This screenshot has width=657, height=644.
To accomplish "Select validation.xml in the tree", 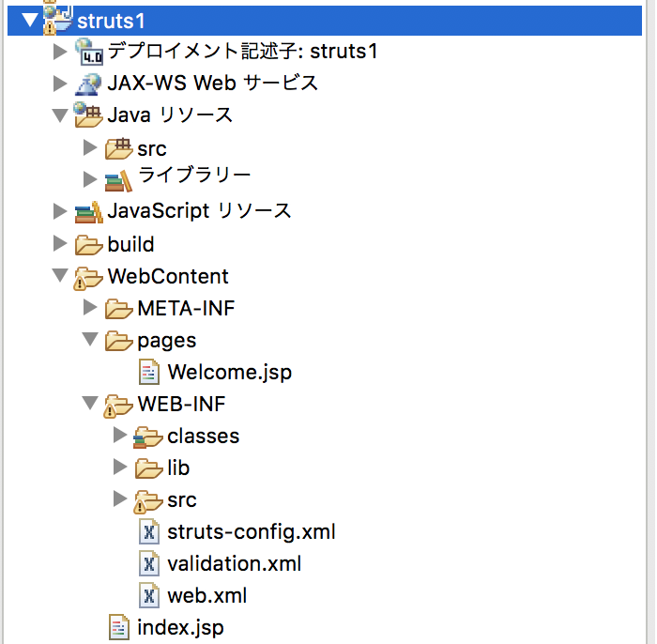I will [235, 564].
